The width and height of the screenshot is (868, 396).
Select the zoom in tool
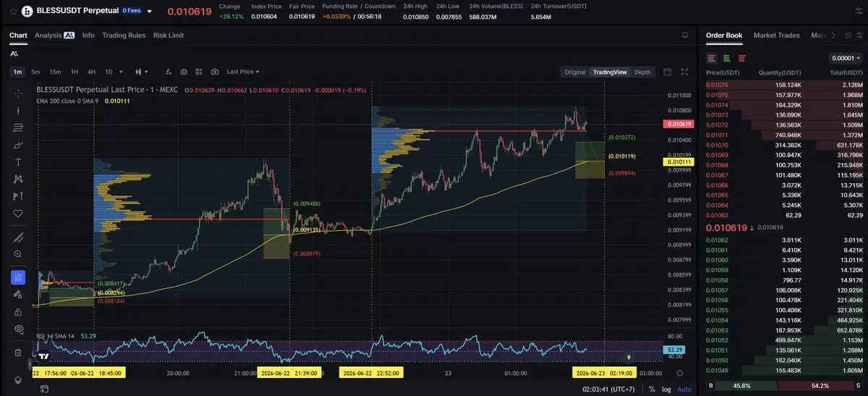18,254
